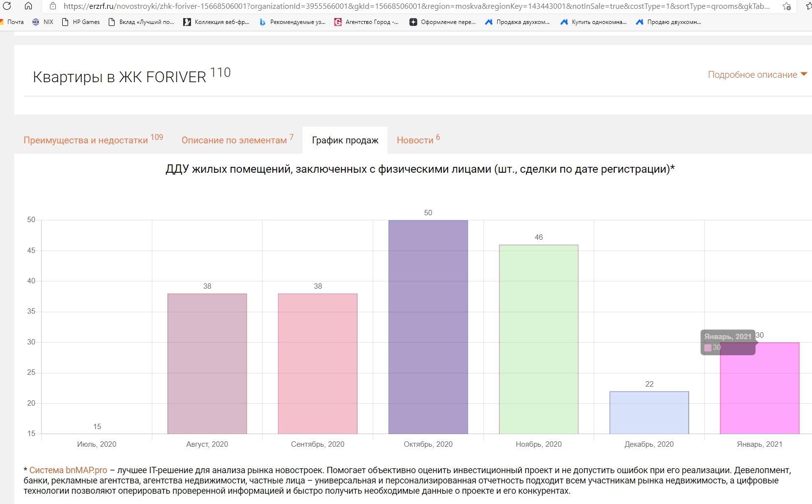Viewport: 812px width, 504px height.
Task: Click the browser home icon
Action: 28,6
